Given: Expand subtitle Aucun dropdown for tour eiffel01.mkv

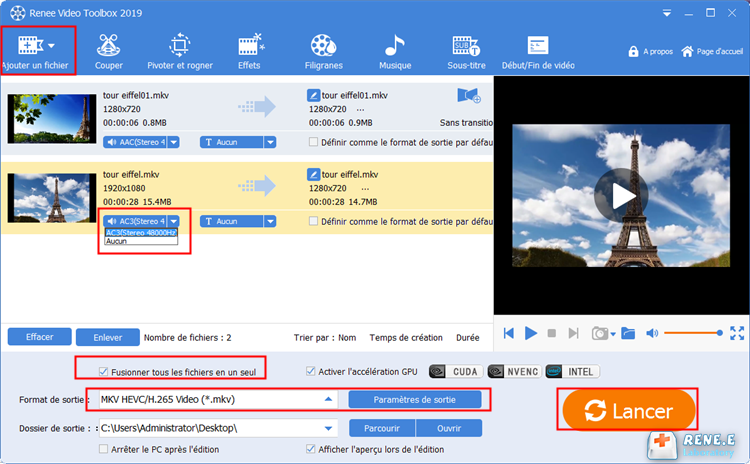Looking at the screenshot, I should tap(270, 142).
